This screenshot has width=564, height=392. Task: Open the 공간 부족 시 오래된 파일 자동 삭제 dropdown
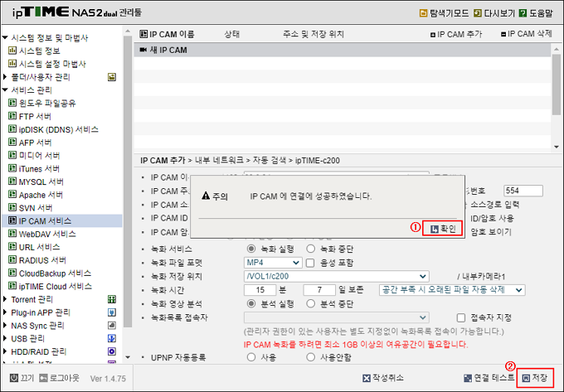point(452,290)
